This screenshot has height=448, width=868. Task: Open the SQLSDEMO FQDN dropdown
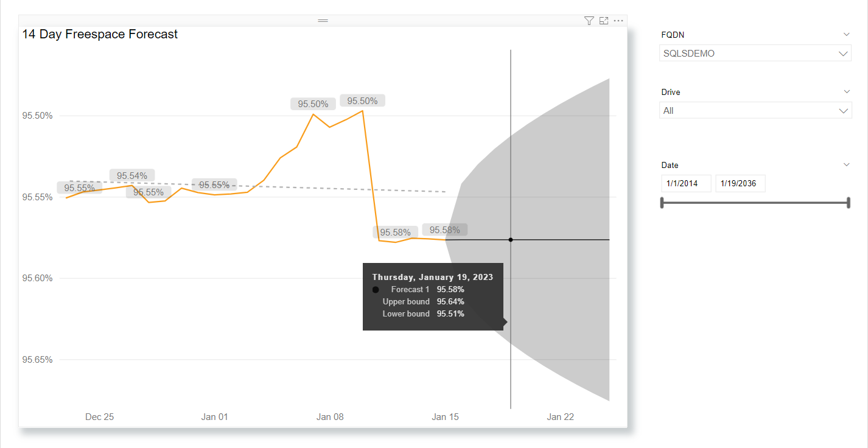[x=755, y=54]
